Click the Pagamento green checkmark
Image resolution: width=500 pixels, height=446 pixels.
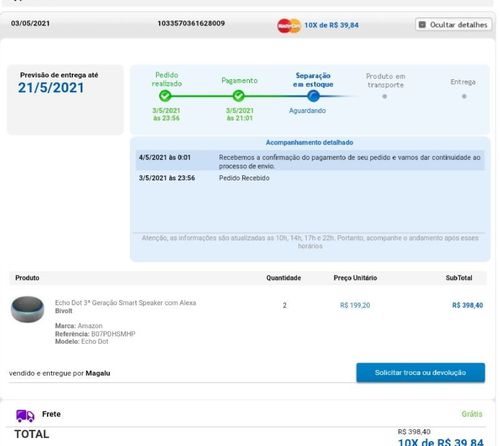pyautogui.click(x=238, y=96)
